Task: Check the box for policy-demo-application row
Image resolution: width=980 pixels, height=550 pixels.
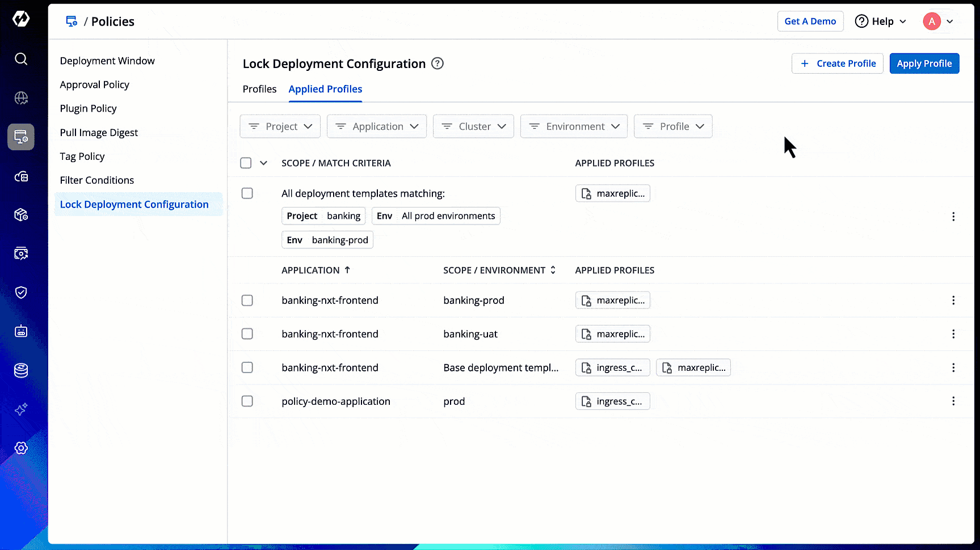Action: [x=247, y=401]
